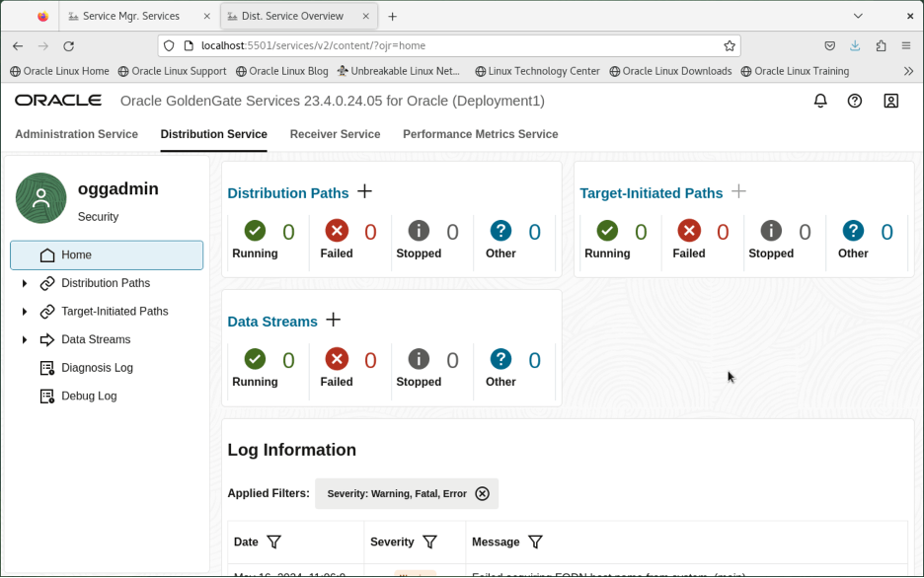The width and height of the screenshot is (924, 578).
Task: Select the Distribution Service tab
Action: click(214, 134)
